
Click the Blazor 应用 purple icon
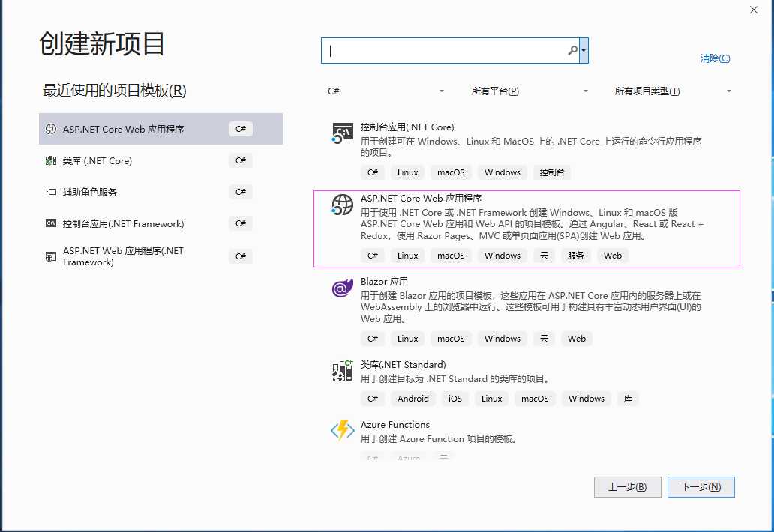343,288
